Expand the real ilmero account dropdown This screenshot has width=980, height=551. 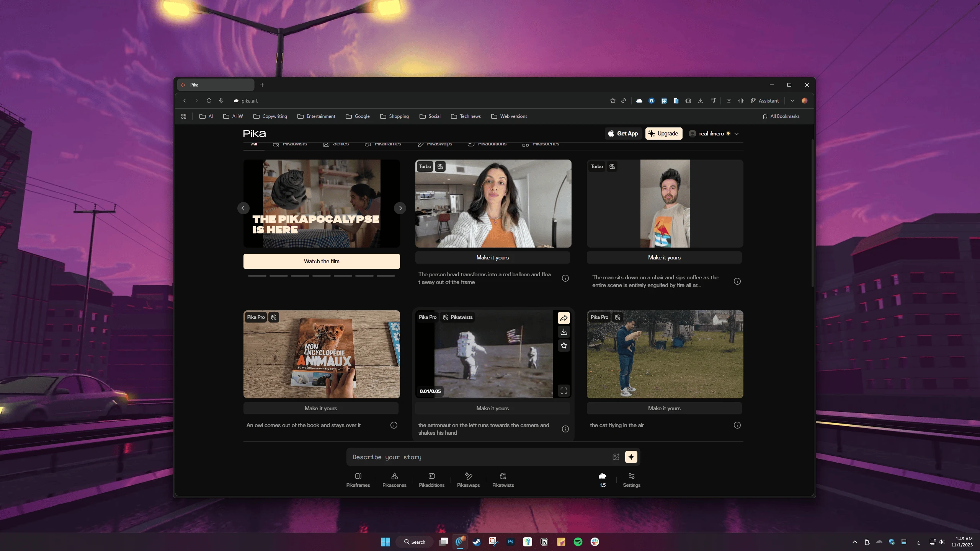(737, 134)
